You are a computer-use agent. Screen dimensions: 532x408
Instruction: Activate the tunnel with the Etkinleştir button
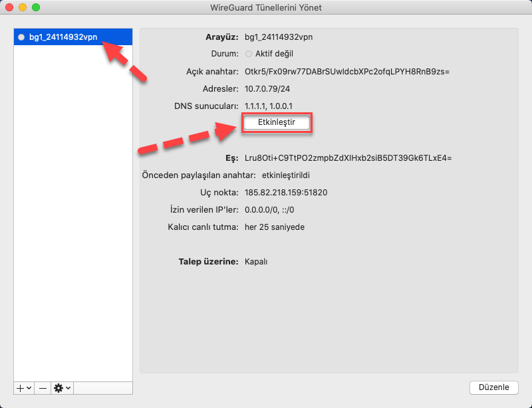[277, 122]
